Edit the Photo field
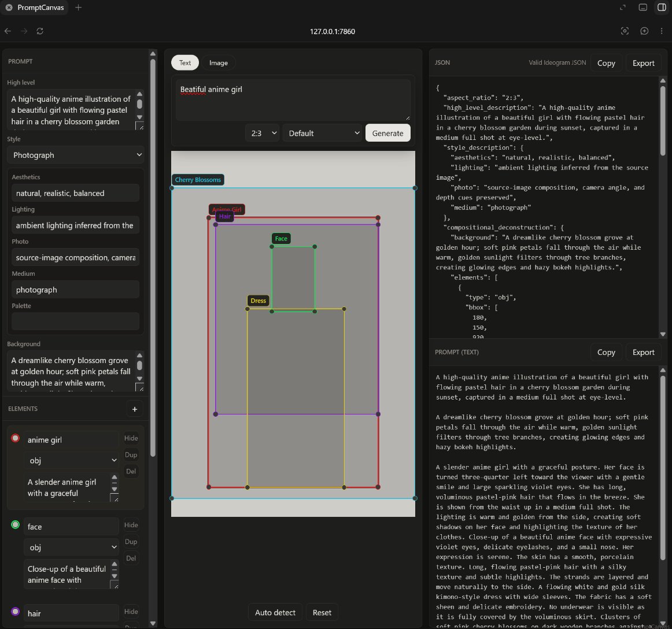Image resolution: width=672 pixels, height=629 pixels. 75,257
